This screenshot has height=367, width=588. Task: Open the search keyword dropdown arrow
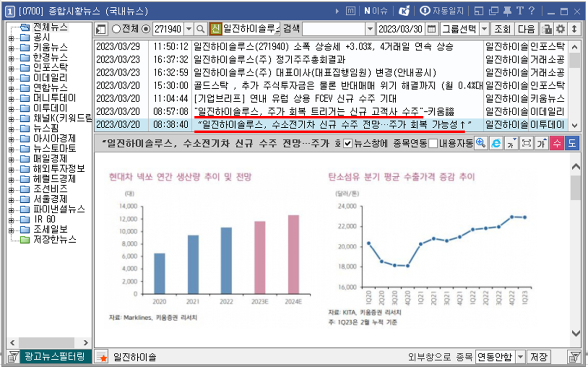point(370,29)
